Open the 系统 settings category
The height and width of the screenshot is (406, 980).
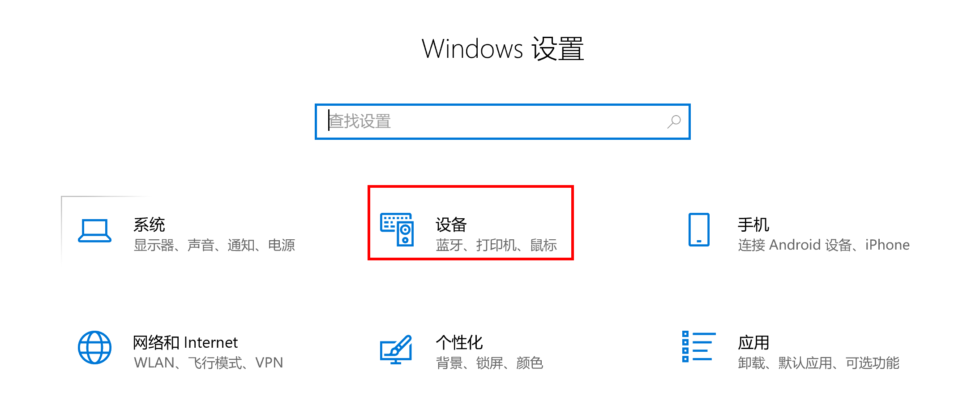tap(149, 225)
